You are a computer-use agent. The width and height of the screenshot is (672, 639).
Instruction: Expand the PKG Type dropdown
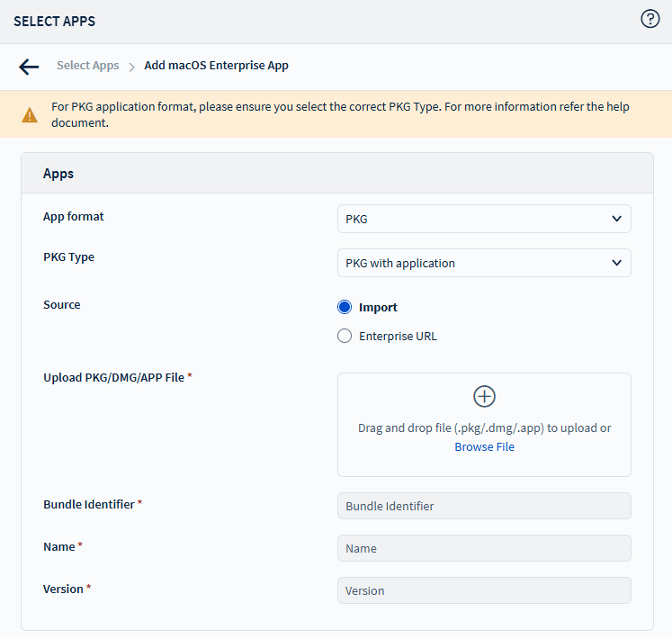[x=484, y=263]
